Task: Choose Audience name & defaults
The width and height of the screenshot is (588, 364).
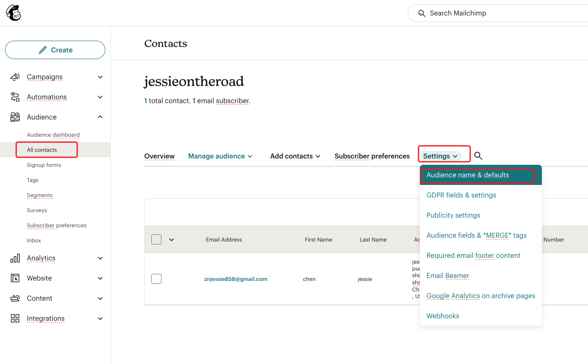Action: pyautogui.click(x=481, y=175)
